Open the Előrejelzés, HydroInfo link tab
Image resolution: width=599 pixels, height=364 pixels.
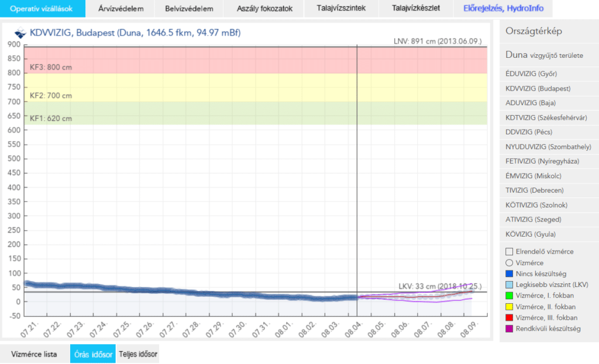[503, 8]
